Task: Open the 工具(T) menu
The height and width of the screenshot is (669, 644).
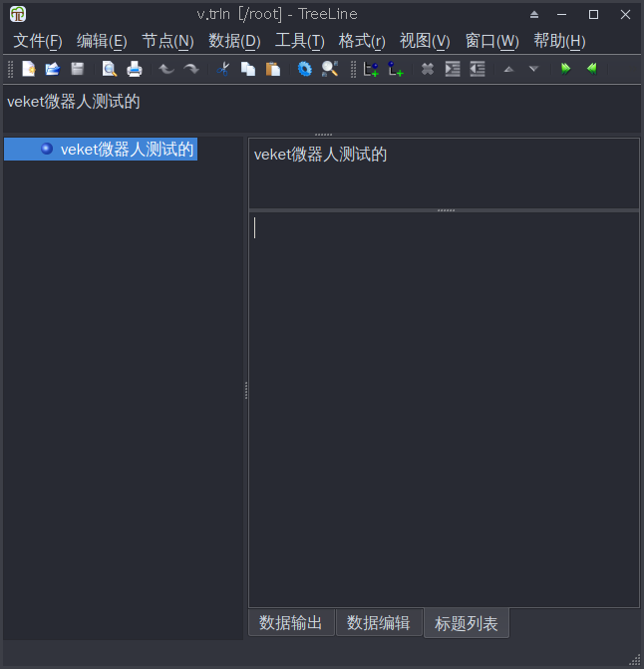Action: [300, 41]
